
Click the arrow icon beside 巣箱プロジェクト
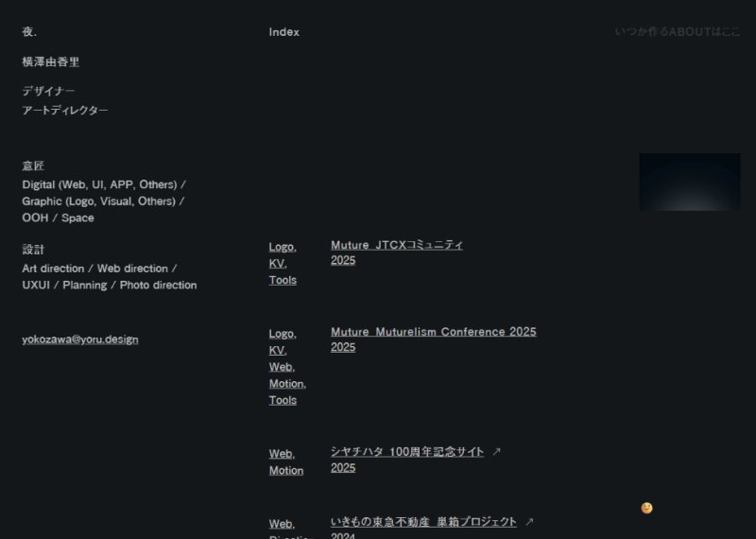530,522
